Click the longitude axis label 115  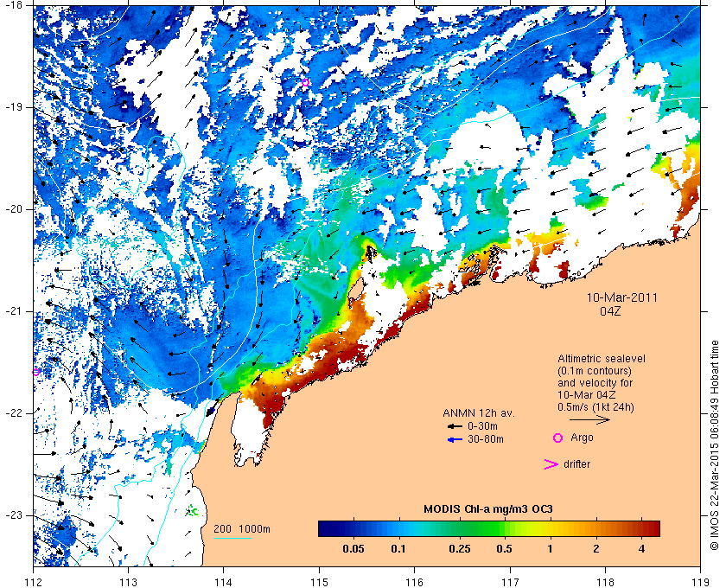(x=319, y=582)
